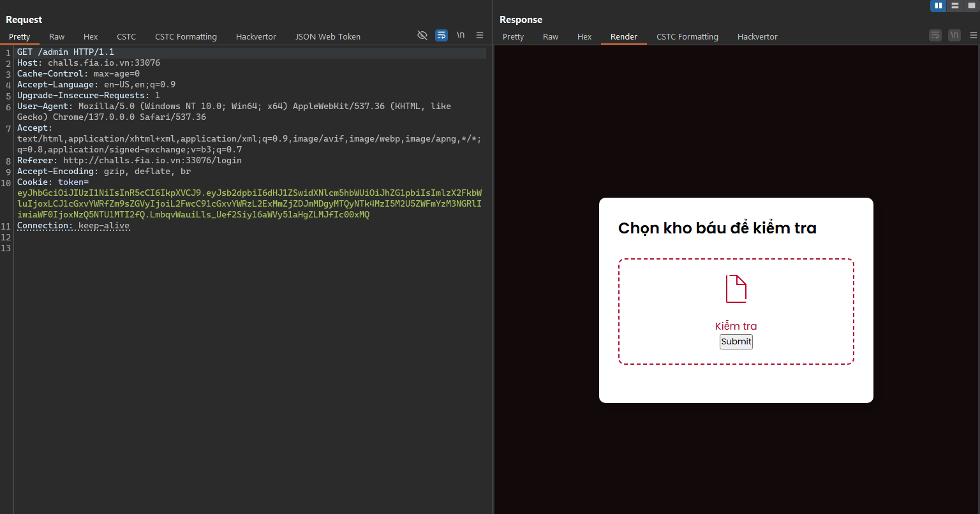Open Request panel hamburger options menu
The width and height of the screenshot is (980, 514).
click(480, 35)
